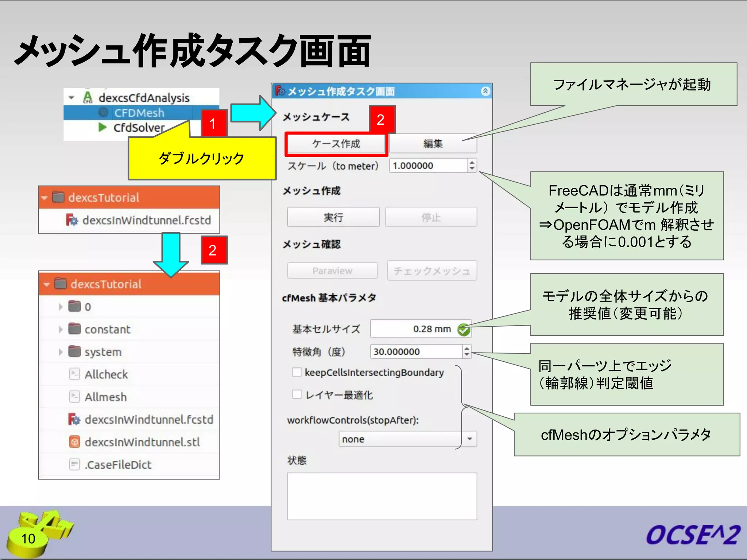Image resolution: width=747 pixels, height=560 pixels.
Task: Click the 実行 button to run meshing
Action: (x=333, y=217)
